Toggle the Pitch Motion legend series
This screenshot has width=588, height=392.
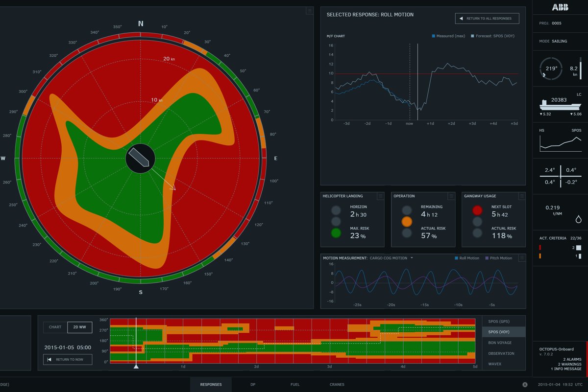498,258
